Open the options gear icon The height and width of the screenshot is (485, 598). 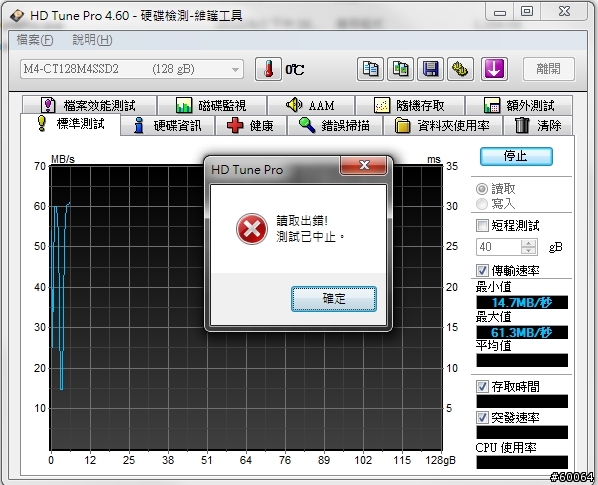460,69
